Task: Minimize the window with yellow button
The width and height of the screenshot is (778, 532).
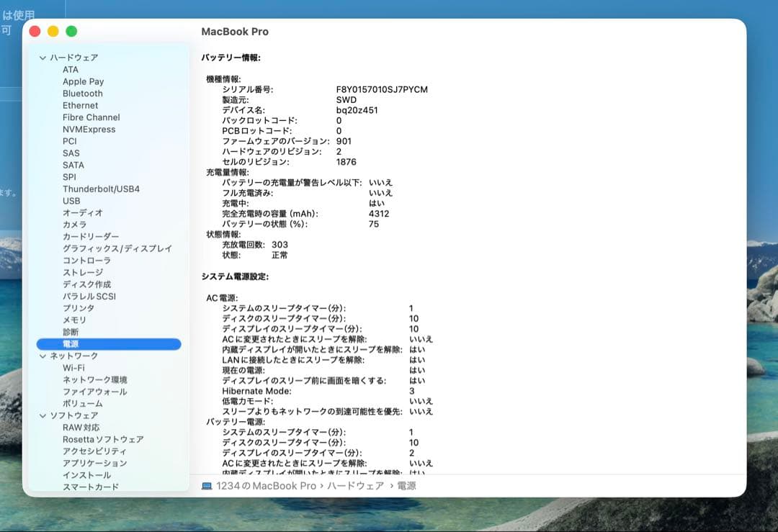Action: 53,31
